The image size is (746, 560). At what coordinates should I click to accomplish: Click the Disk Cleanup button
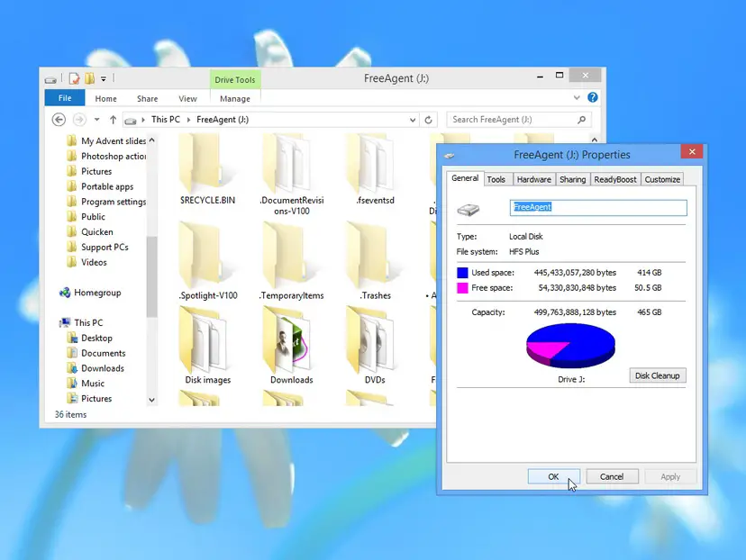click(x=658, y=375)
